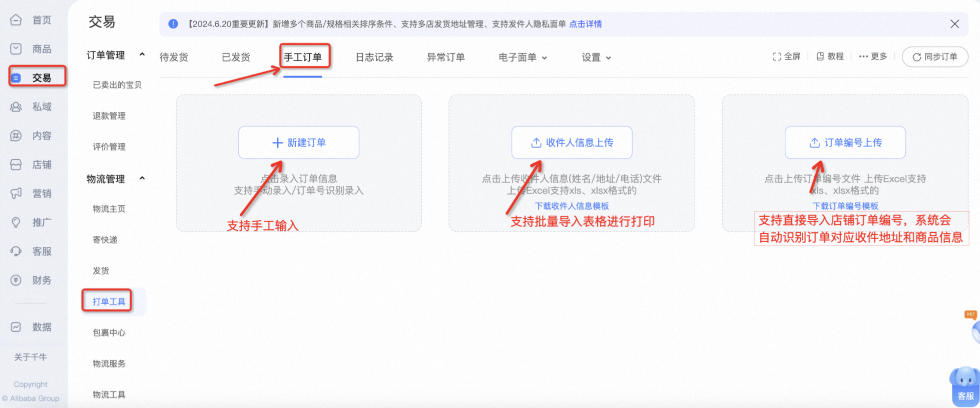Open the 店铺 store icon
The width and height of the screenshot is (980, 408).
coord(16,164)
